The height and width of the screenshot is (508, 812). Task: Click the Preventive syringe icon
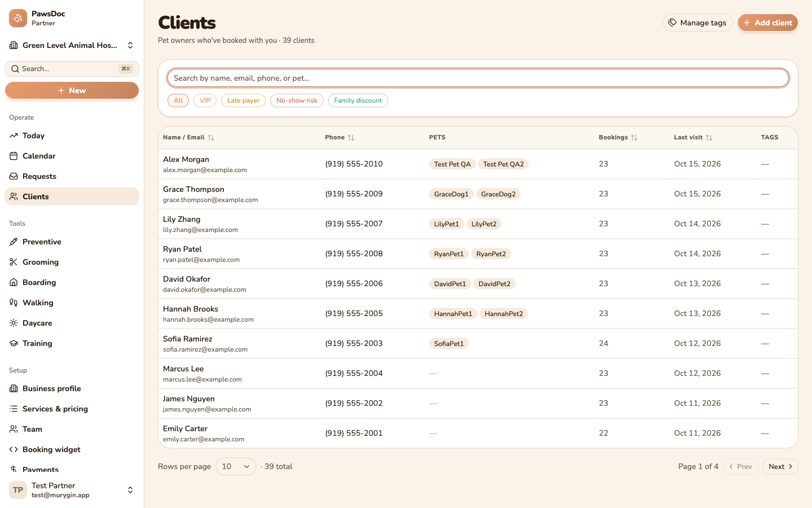point(14,242)
